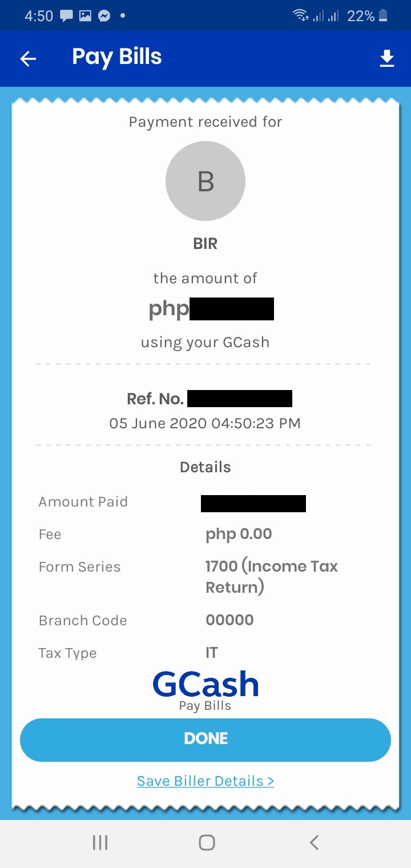
Task: Tap the DONE button
Action: [205, 738]
